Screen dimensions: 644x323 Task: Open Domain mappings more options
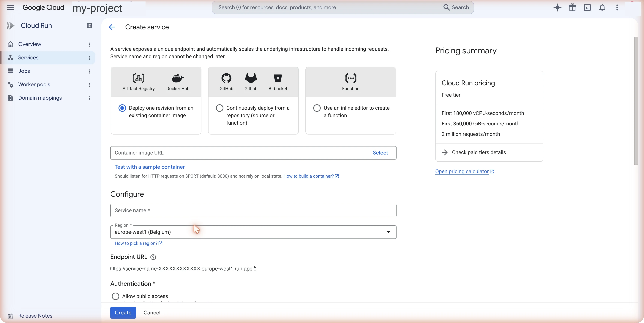[89, 98]
